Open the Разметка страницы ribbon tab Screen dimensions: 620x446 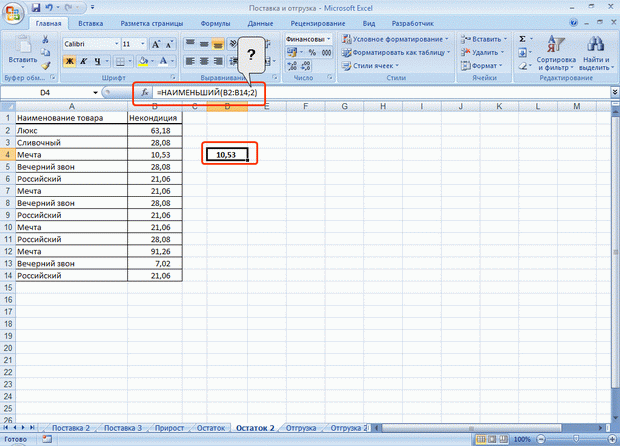[x=152, y=23]
